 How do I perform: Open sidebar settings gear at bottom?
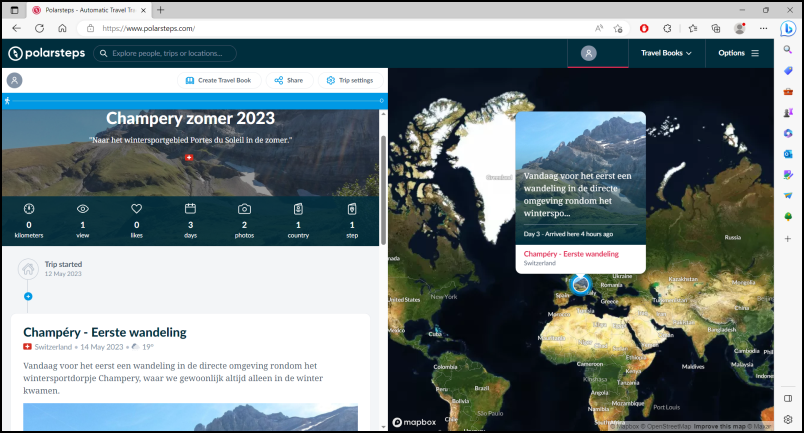[788, 419]
